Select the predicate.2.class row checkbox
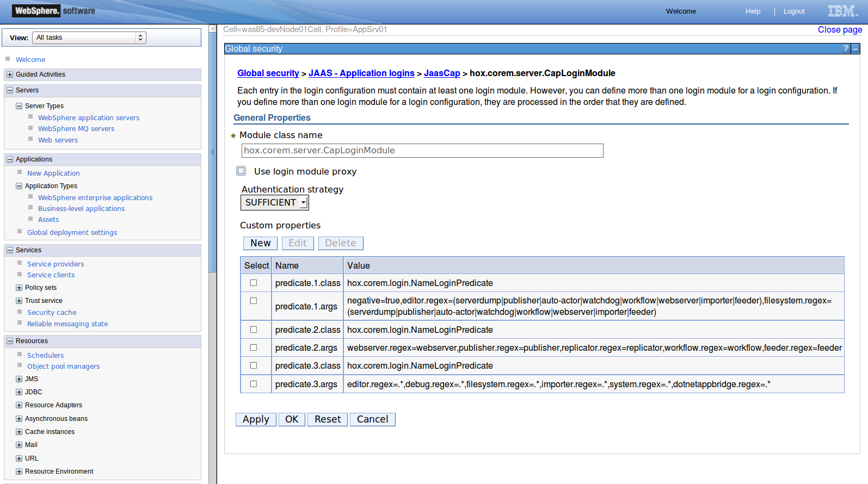The width and height of the screenshot is (868, 484). 254,330
